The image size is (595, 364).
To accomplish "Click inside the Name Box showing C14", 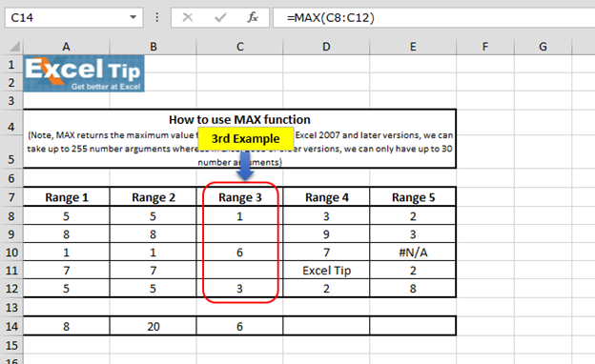I will pyautogui.click(x=69, y=17).
